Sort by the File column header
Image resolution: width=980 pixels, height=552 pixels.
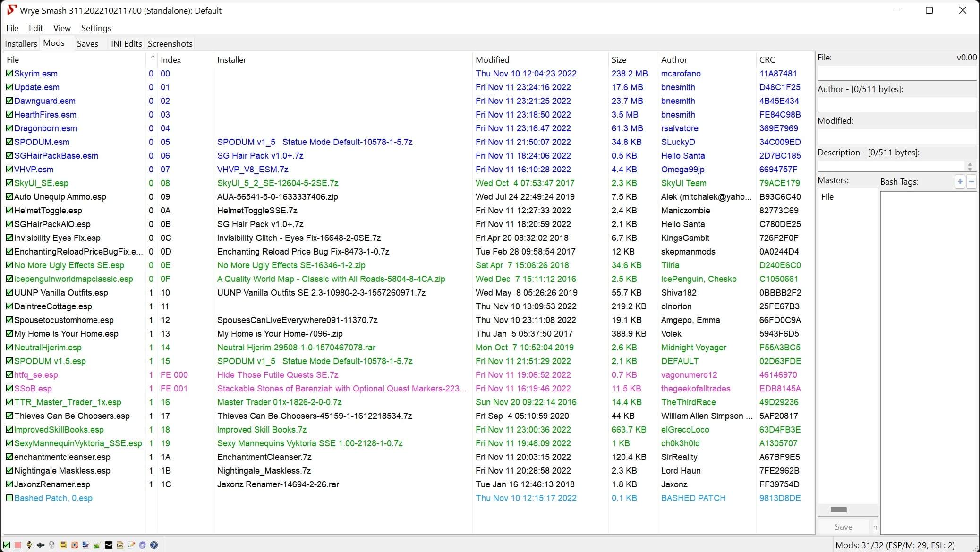coord(75,59)
